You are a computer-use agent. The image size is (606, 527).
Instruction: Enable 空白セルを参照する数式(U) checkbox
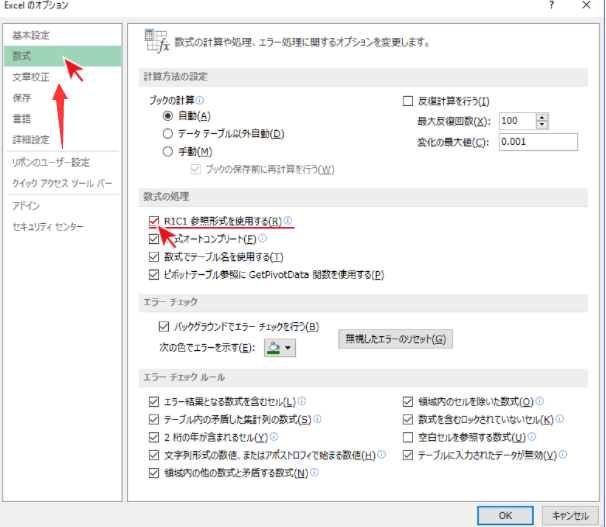[x=408, y=437]
